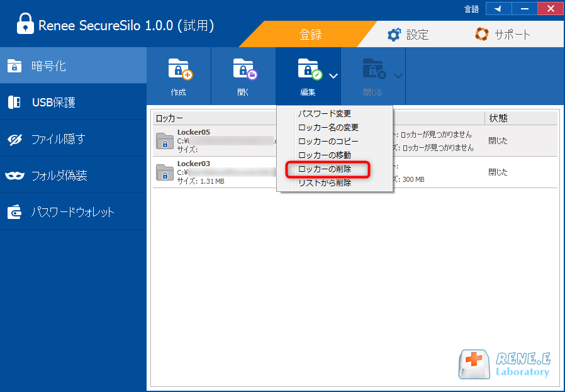Expand the 閉じる dropdown arrow

pyautogui.click(x=398, y=76)
